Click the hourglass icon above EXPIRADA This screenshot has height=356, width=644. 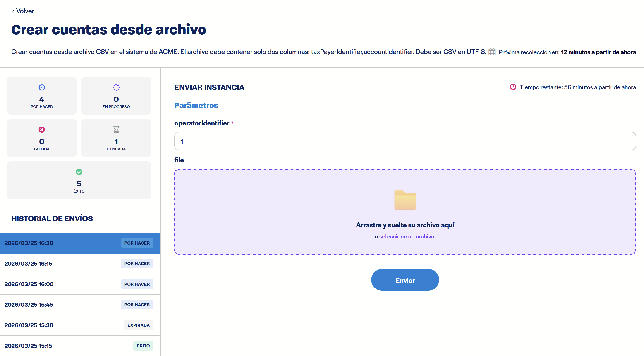pos(116,130)
